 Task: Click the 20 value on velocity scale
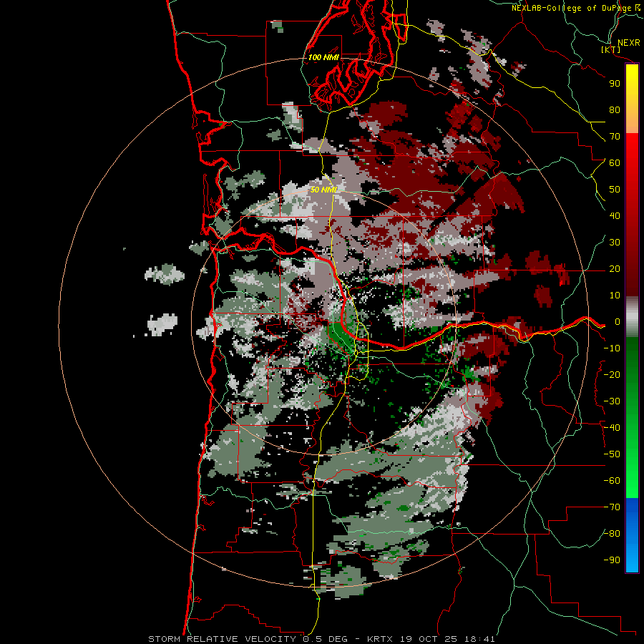(615, 269)
